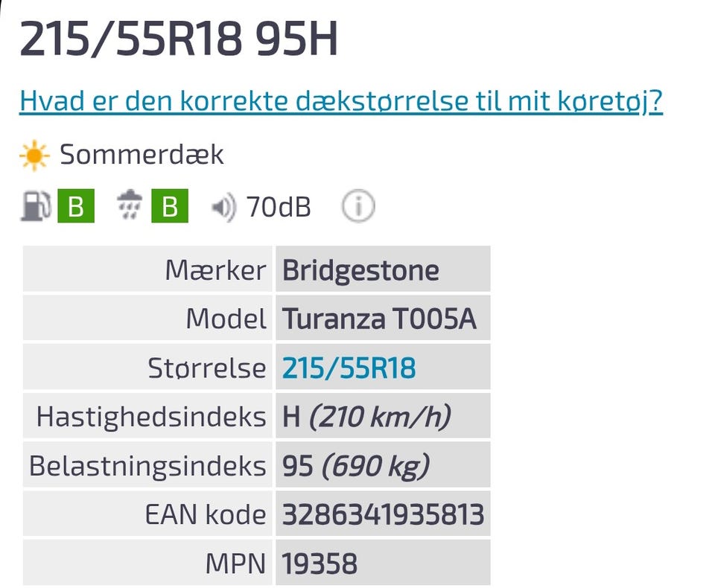Click the Hastighedsindeks row label

coord(151,417)
